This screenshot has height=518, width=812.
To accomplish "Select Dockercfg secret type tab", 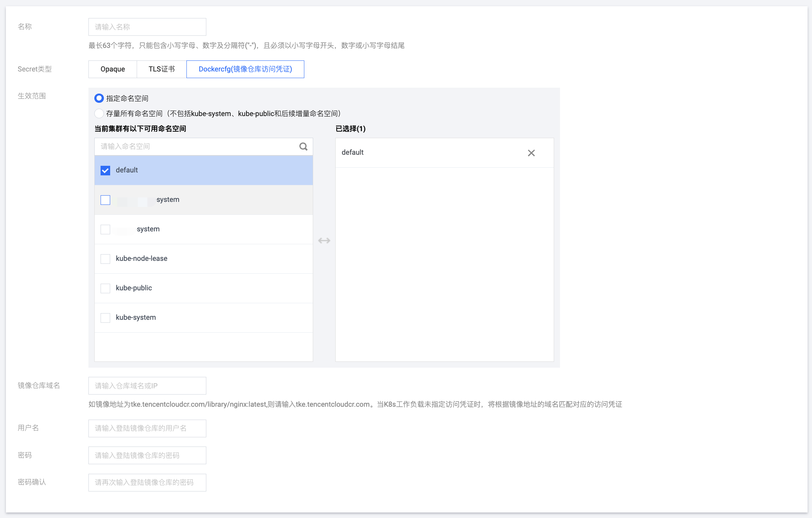I will click(245, 69).
